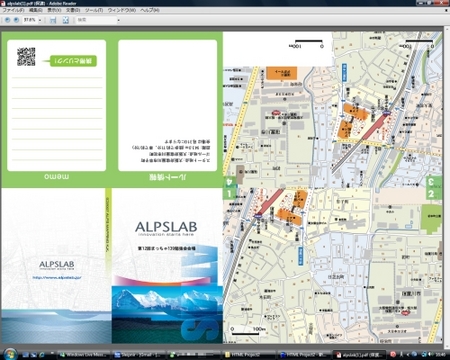This screenshot has height=360, width=450.
Task: Expand the zoom level dropdown arrow
Action: (40, 20)
